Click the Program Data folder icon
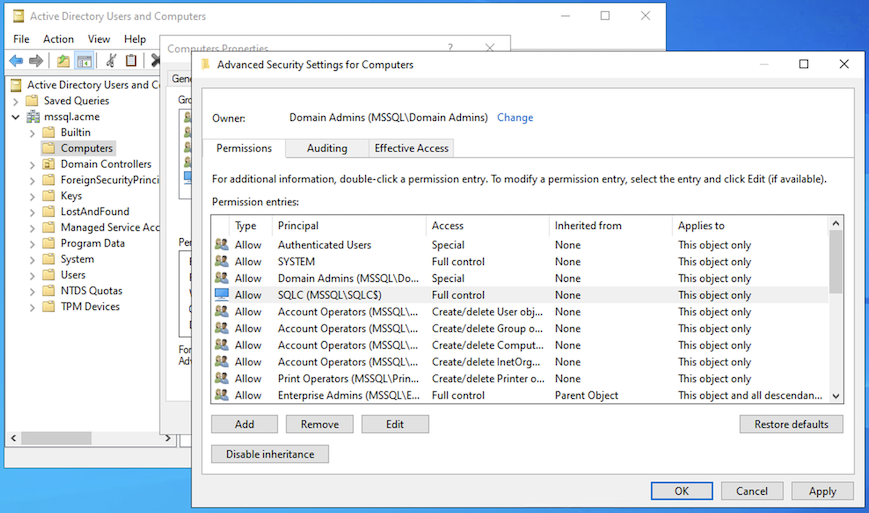This screenshot has height=513, width=869. click(49, 243)
